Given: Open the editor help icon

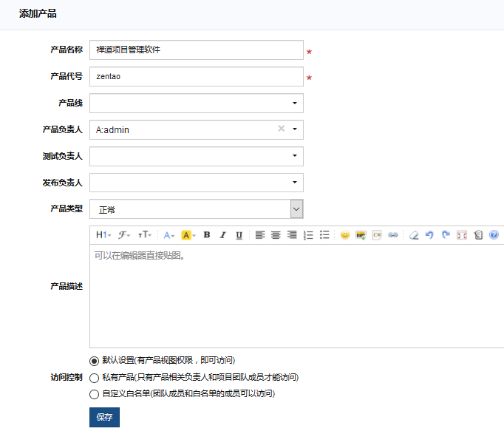Looking at the screenshot, I should (494, 235).
